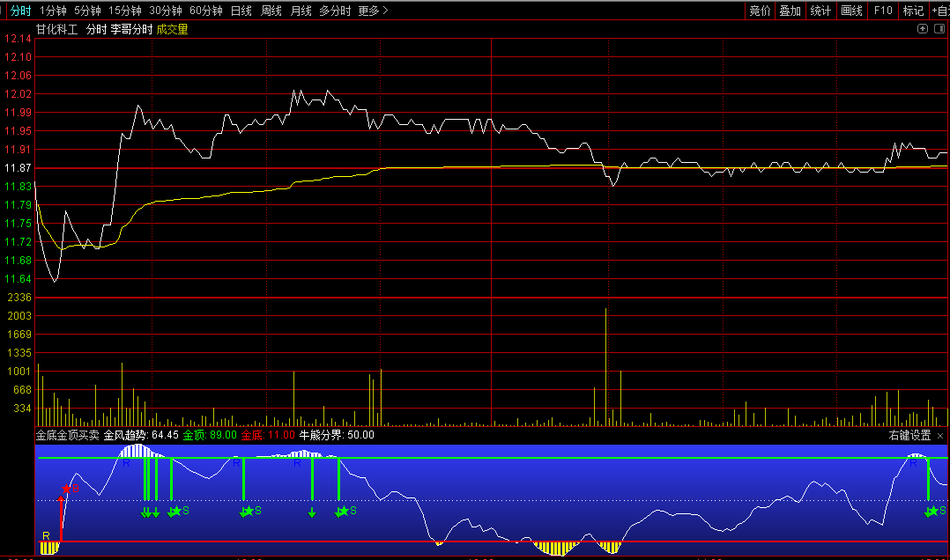Image resolution: width=950 pixels, height=560 pixels.
Task: Toggle the side panel layout icon
Action: (939, 28)
